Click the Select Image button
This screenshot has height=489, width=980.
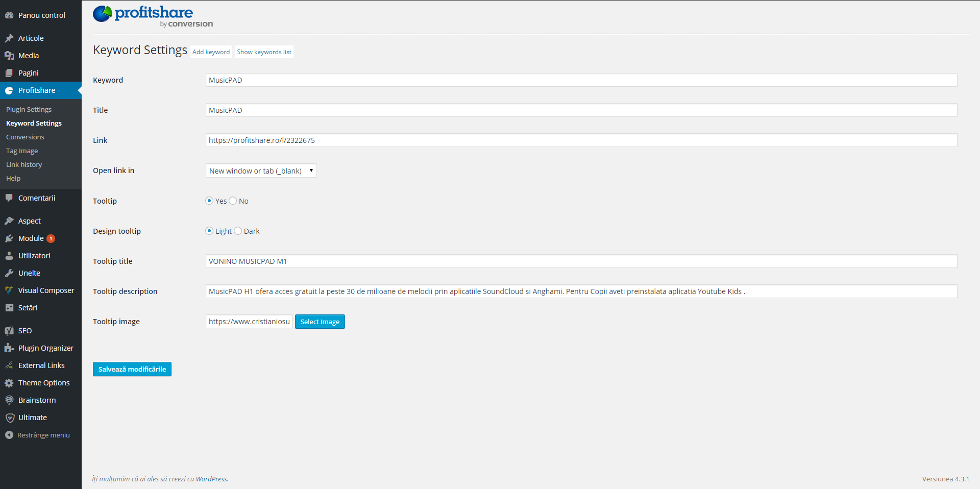[x=320, y=322]
